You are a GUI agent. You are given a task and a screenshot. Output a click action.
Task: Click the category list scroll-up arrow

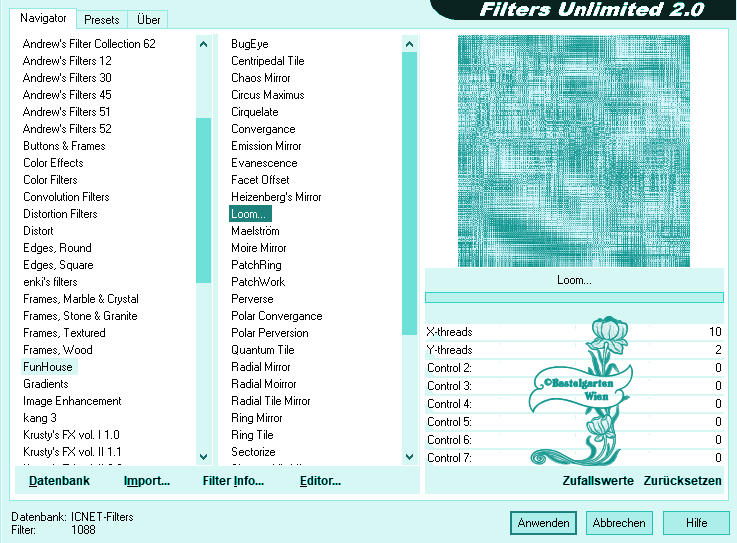204,44
